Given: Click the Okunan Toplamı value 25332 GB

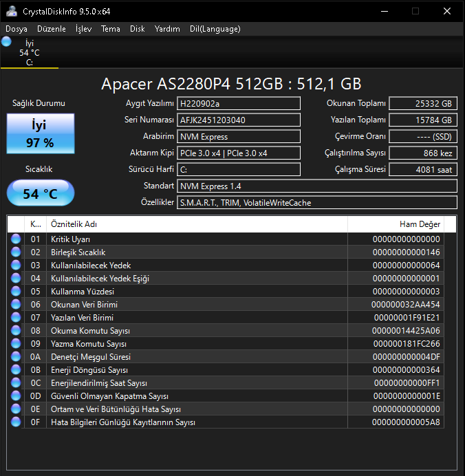Looking at the screenshot, I should (423, 103).
